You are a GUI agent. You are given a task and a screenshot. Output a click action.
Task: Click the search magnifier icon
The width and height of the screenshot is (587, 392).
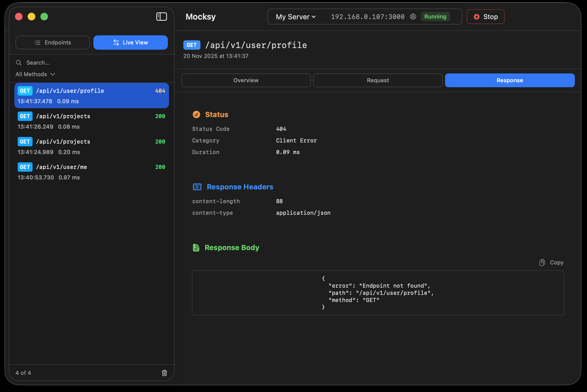click(x=18, y=62)
